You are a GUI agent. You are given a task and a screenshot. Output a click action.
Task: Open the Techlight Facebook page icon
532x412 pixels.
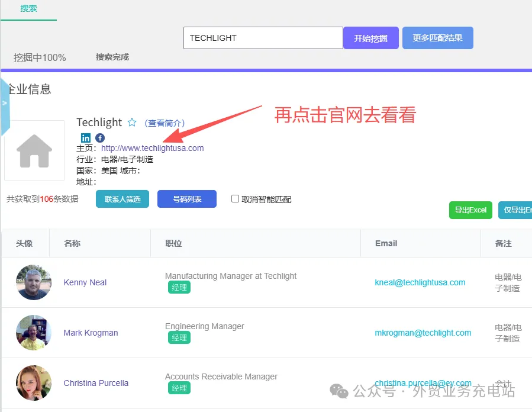[100, 137]
